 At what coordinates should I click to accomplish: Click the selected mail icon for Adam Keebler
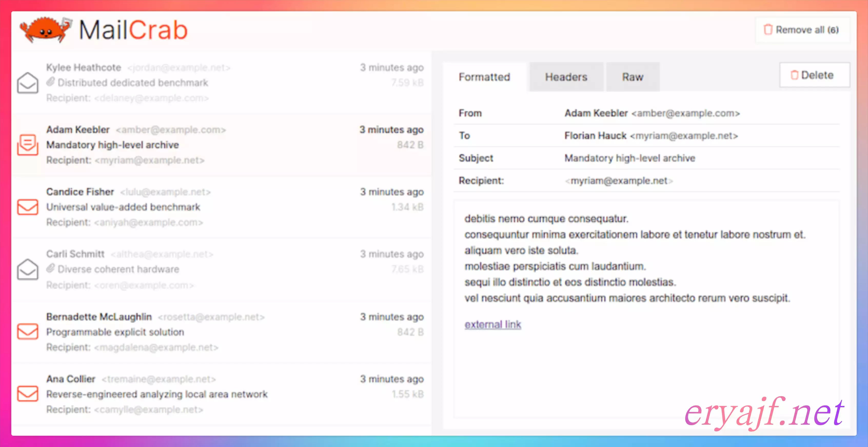(28, 145)
